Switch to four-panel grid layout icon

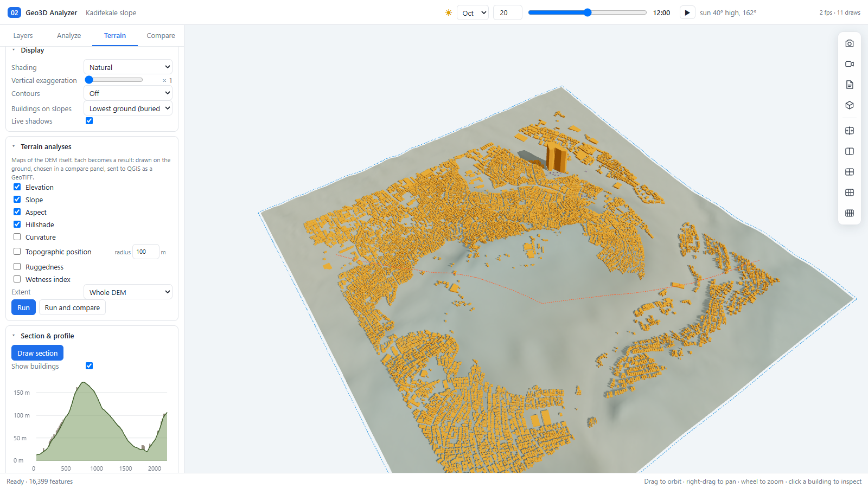[x=850, y=172]
